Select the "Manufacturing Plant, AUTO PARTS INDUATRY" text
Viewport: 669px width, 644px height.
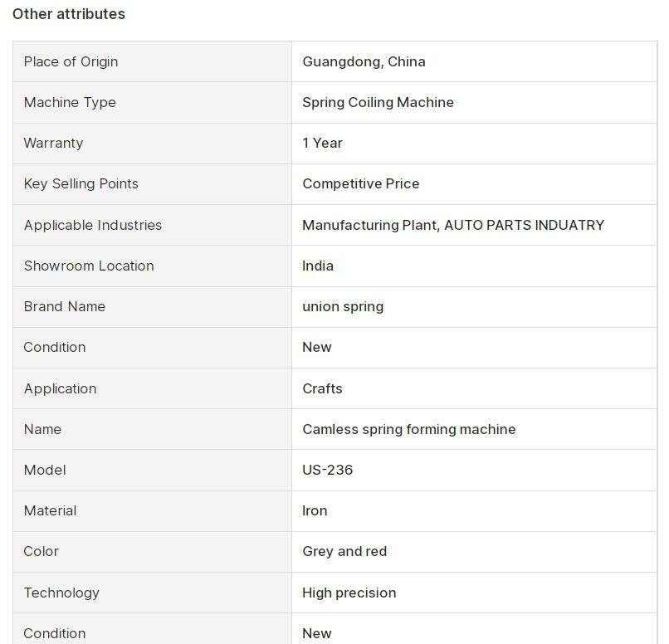(x=452, y=225)
